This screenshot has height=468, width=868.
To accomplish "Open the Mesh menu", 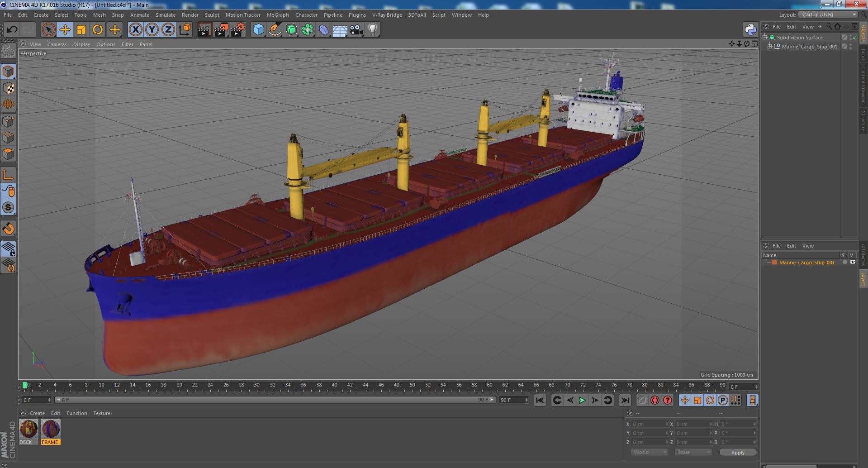I will 99,15.
